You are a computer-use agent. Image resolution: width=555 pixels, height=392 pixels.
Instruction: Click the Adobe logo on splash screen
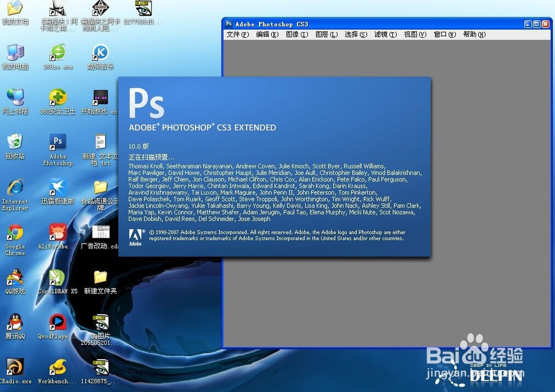click(135, 237)
